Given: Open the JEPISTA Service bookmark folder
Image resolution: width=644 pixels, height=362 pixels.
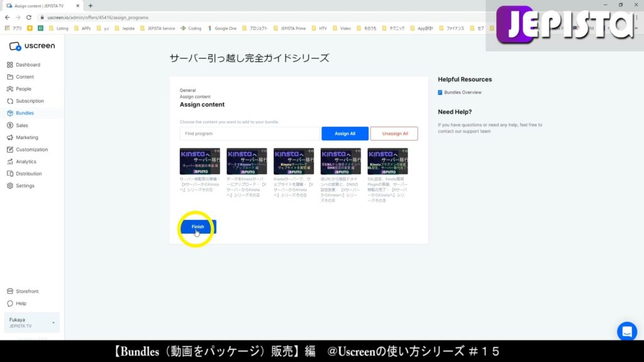Looking at the screenshot, I should pyautogui.click(x=158, y=28).
